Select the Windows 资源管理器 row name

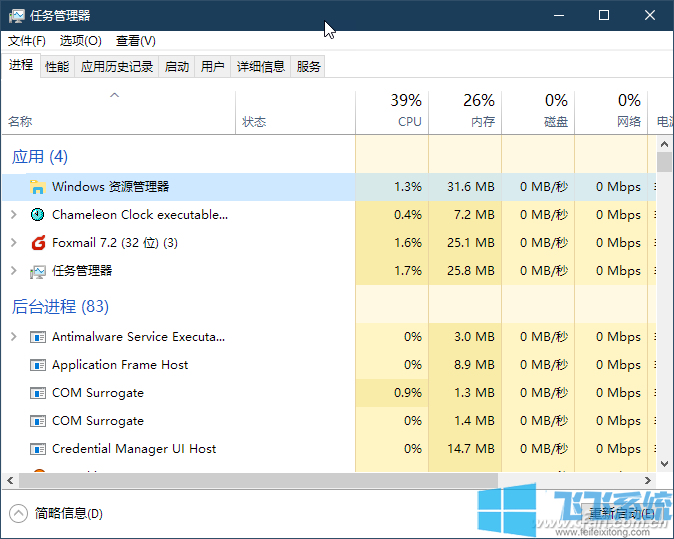click(x=110, y=187)
